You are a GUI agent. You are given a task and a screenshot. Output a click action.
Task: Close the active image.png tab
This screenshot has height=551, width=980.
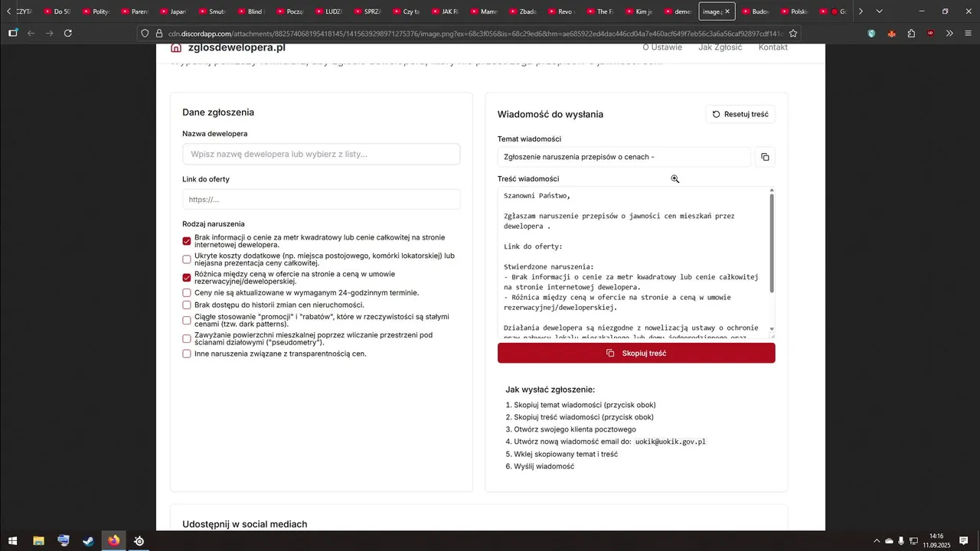pyautogui.click(x=727, y=11)
